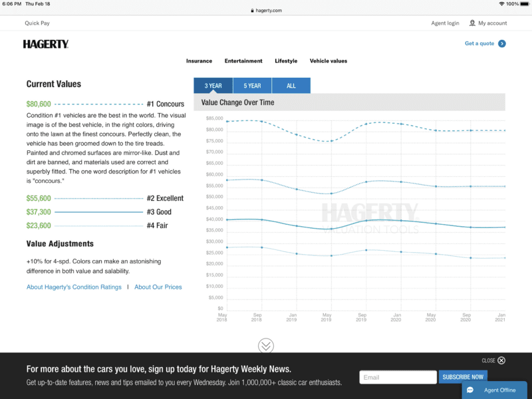532x399 pixels.
Task: Click the lock icon in address bar
Action: (x=251, y=11)
